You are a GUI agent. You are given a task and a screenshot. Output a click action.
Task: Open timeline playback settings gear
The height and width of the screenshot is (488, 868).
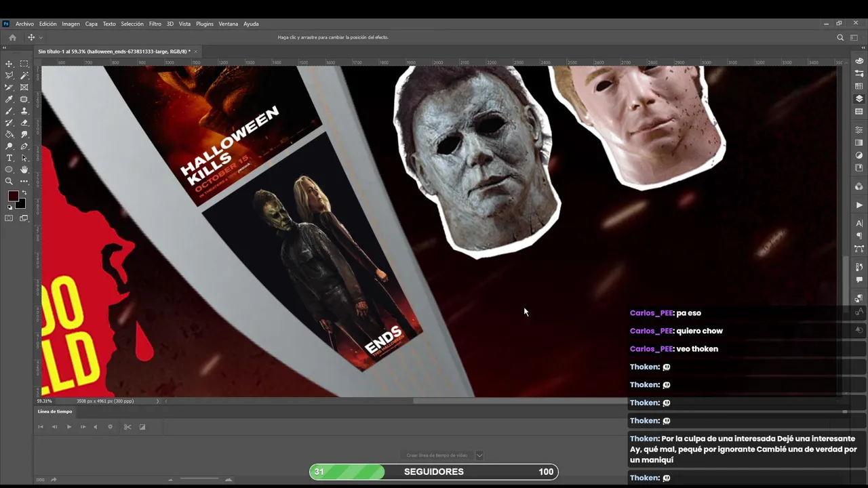(111, 427)
